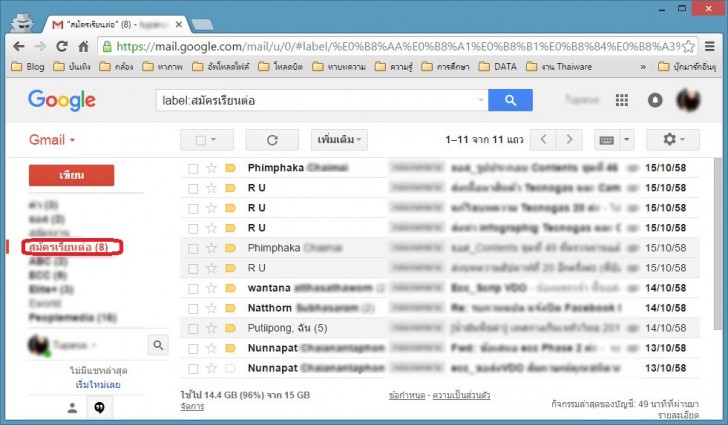Click the red เขียน compose button

click(72, 175)
